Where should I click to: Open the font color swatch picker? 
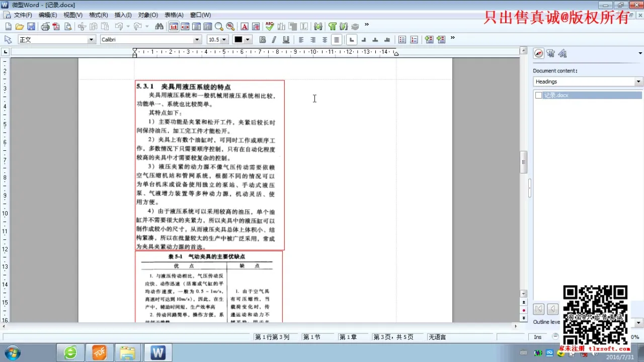[248, 39]
